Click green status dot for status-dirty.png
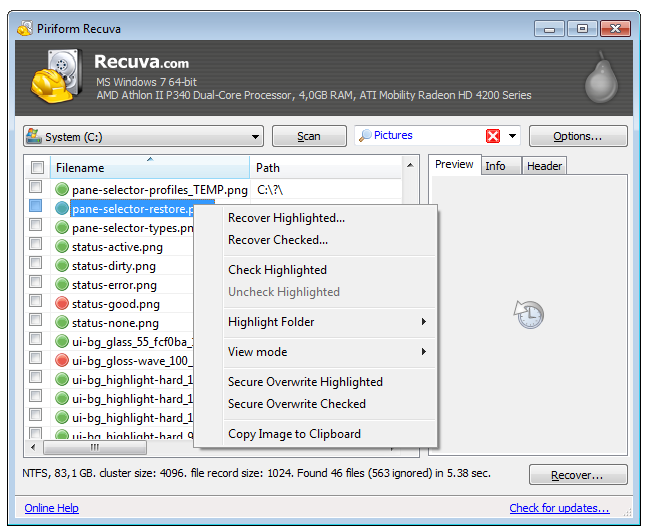Screen dimensions: 646x532 tap(62, 265)
